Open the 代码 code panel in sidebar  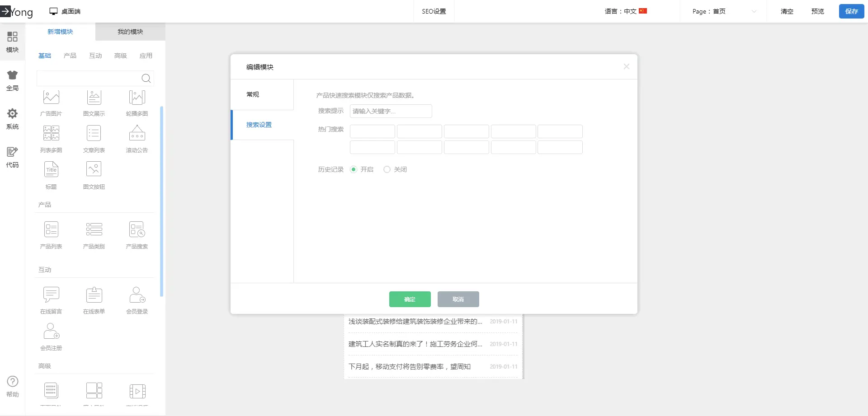pyautogui.click(x=12, y=157)
